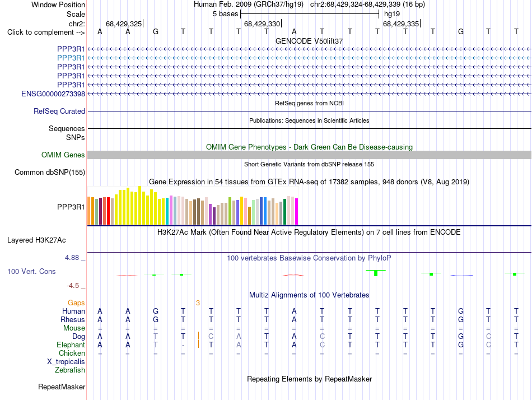This screenshot has height=400, width=532.
Task: Open the 100 Vert. Cons label
Action: (31, 271)
